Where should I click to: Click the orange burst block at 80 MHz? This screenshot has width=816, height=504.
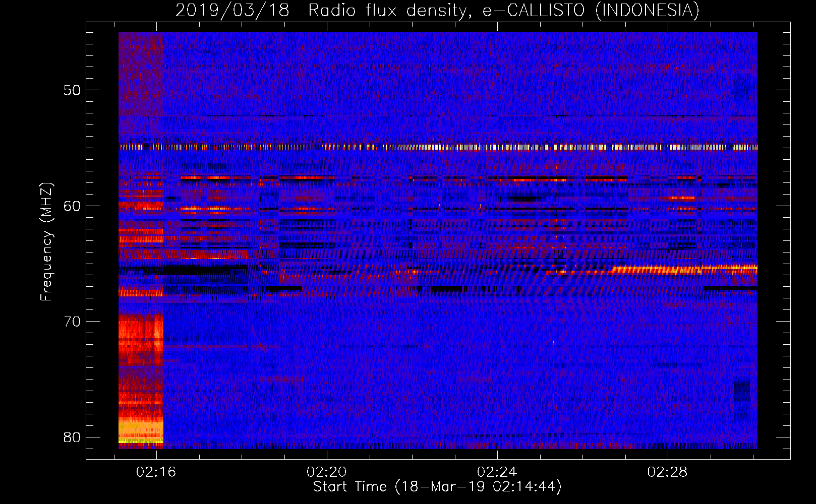click(141, 429)
